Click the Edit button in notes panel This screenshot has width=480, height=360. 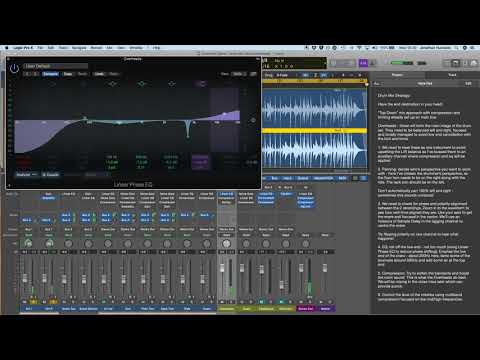(468, 83)
